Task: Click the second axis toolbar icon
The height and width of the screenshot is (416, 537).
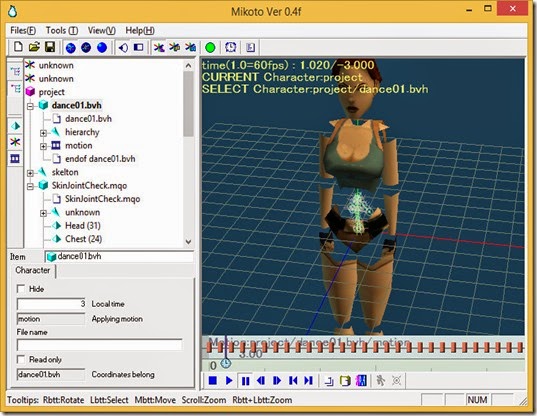Action: coord(175,47)
